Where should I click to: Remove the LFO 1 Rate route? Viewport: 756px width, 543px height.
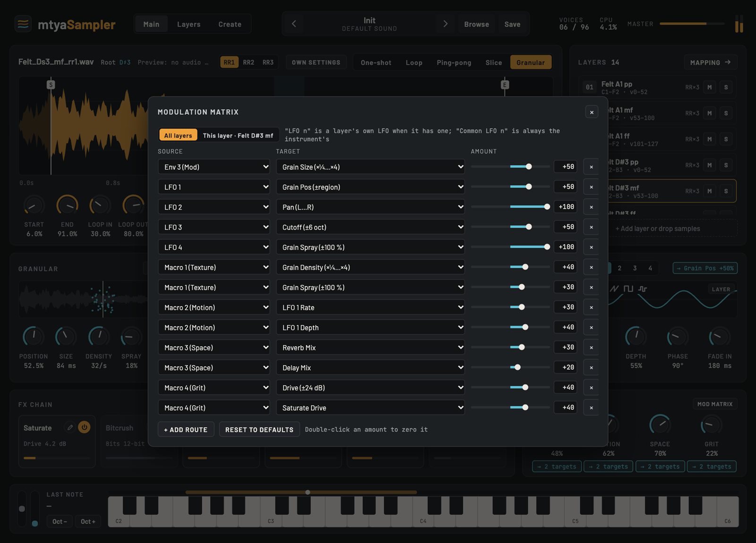pos(591,307)
